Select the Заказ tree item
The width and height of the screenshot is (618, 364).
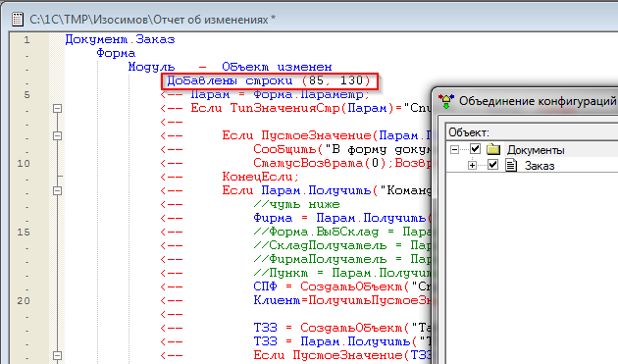(x=540, y=166)
